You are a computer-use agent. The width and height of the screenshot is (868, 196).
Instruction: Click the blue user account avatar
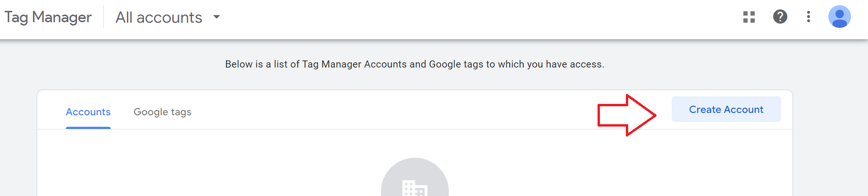coord(840,17)
